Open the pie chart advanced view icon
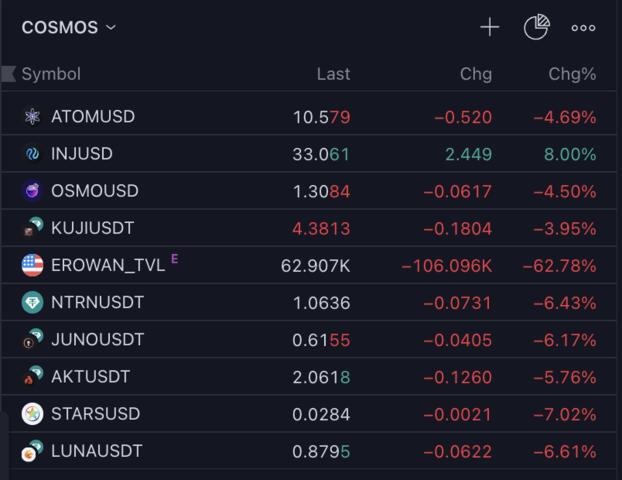622x480 pixels. point(536,28)
